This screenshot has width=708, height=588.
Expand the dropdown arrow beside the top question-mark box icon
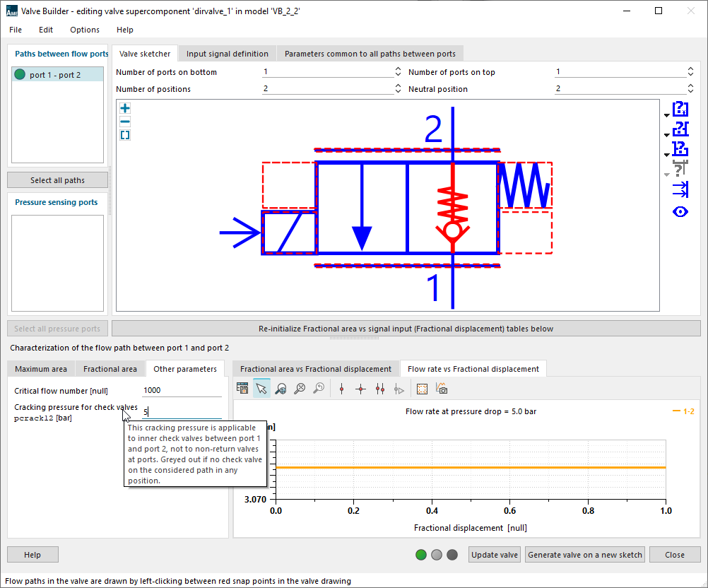(667, 115)
